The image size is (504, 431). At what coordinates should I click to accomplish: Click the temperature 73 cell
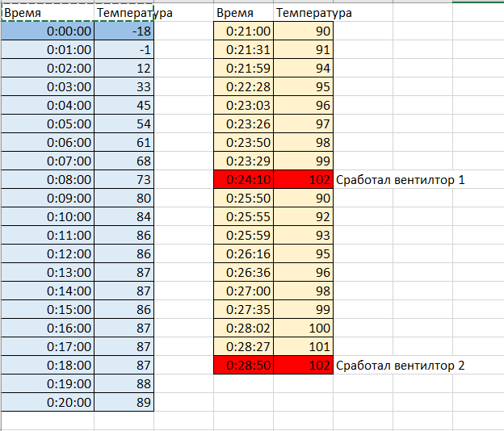coord(124,179)
